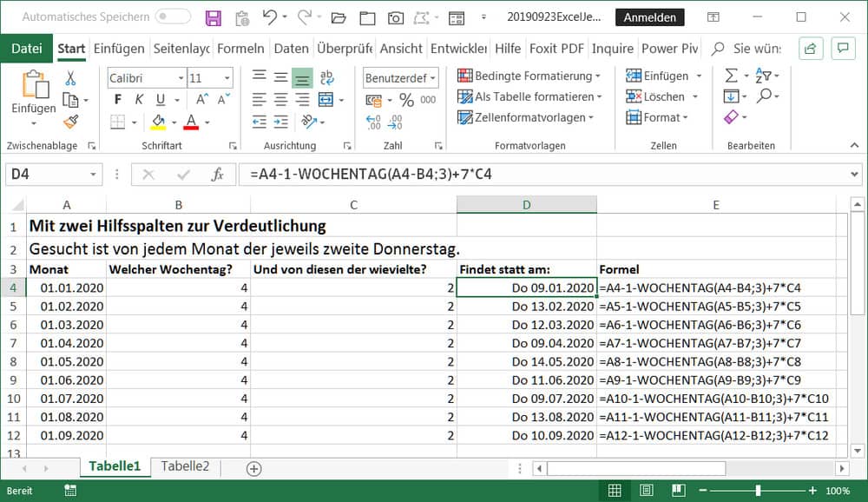Click the AutoSum sigma icon

pyautogui.click(x=731, y=76)
